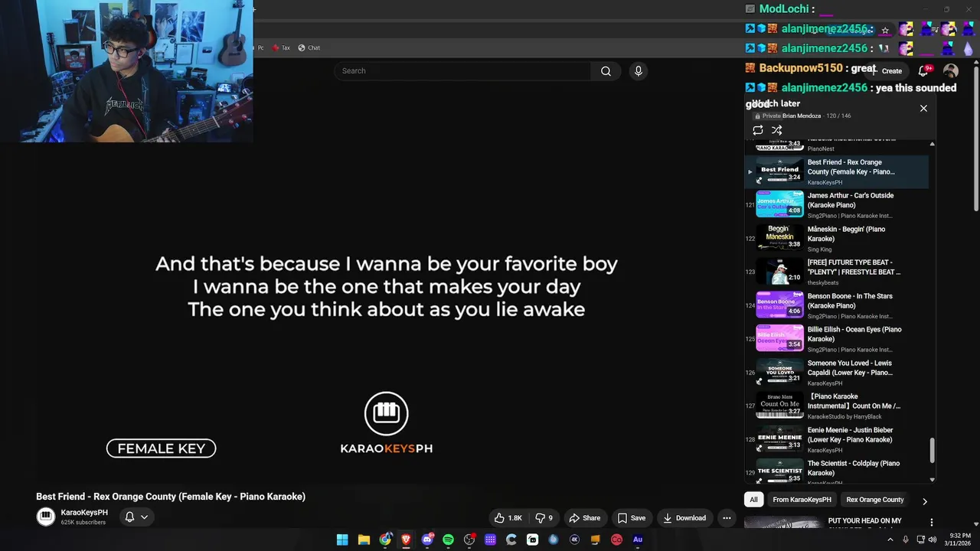This screenshot has height=551, width=980.
Task: Open Chrome from taskbar
Action: tap(385, 540)
